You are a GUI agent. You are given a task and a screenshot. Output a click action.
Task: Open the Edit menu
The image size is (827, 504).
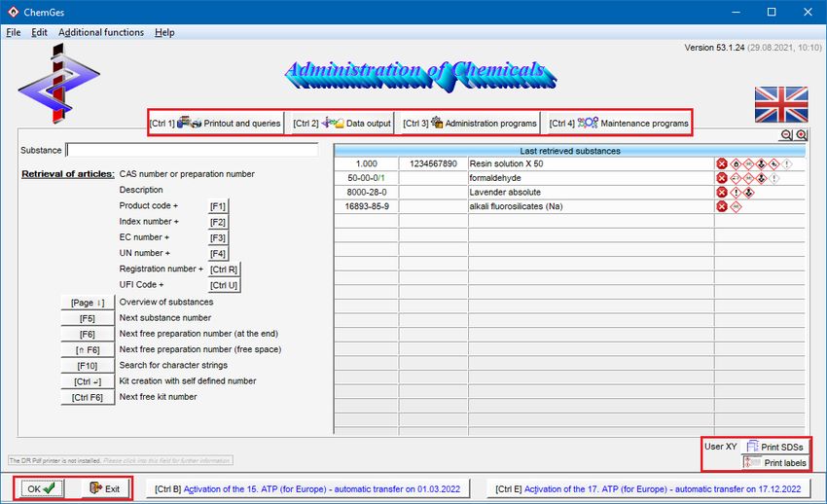(39, 32)
